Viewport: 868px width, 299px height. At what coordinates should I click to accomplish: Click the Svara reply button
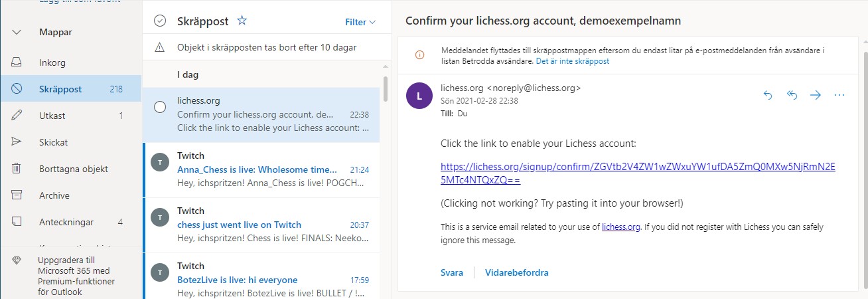451,272
